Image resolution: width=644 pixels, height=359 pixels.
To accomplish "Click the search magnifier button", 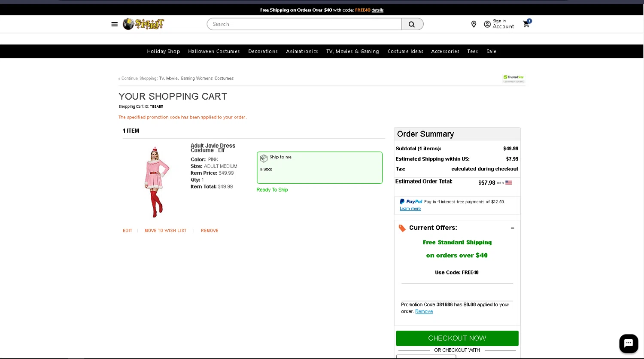I will tap(412, 24).
